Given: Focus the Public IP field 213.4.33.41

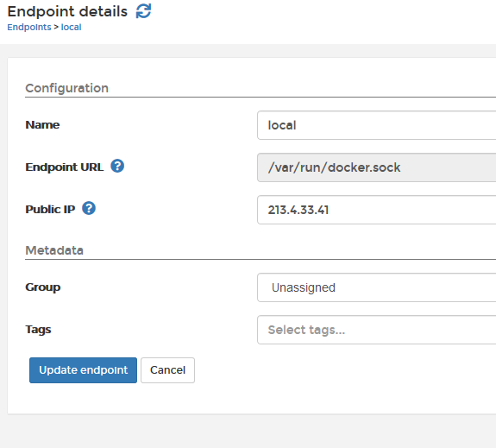Looking at the screenshot, I should click(376, 210).
